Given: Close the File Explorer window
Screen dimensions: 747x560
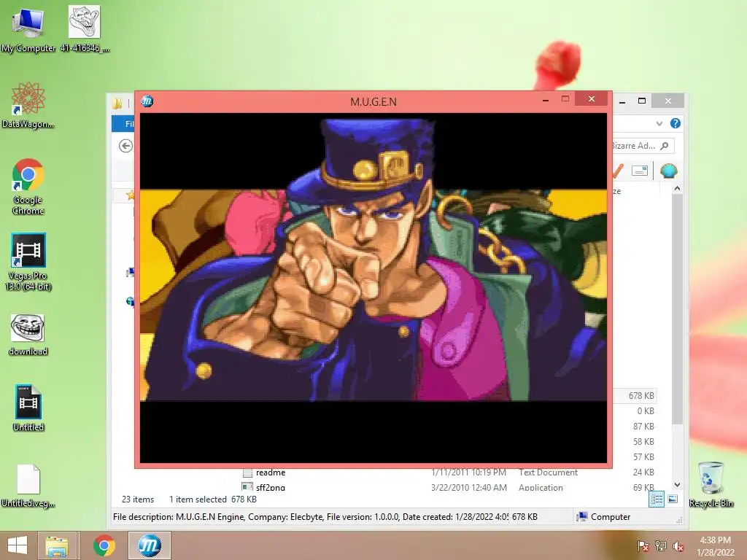Looking at the screenshot, I should [x=668, y=101].
